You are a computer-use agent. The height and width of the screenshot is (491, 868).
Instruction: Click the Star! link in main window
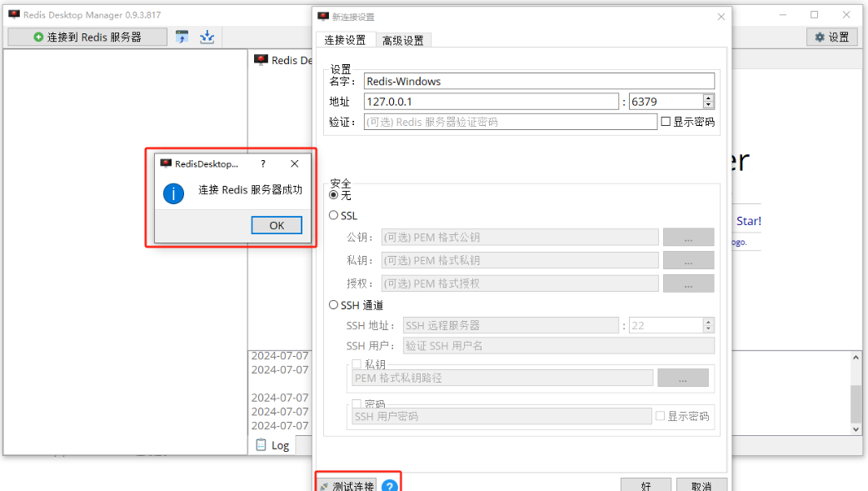748,221
